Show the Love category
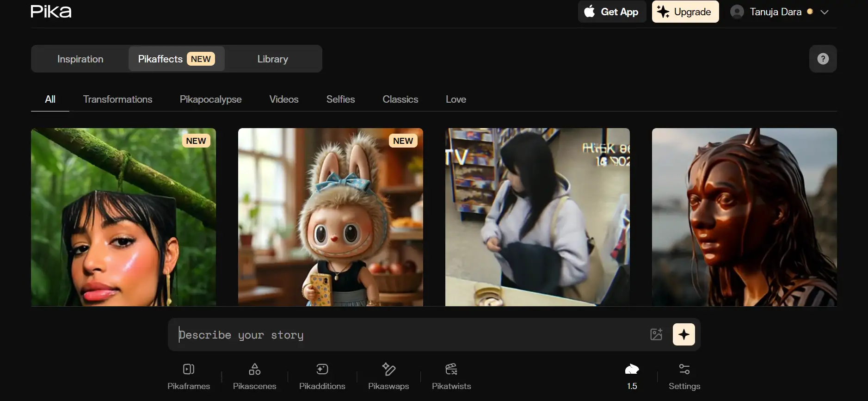Image resolution: width=868 pixels, height=401 pixels. click(x=456, y=99)
